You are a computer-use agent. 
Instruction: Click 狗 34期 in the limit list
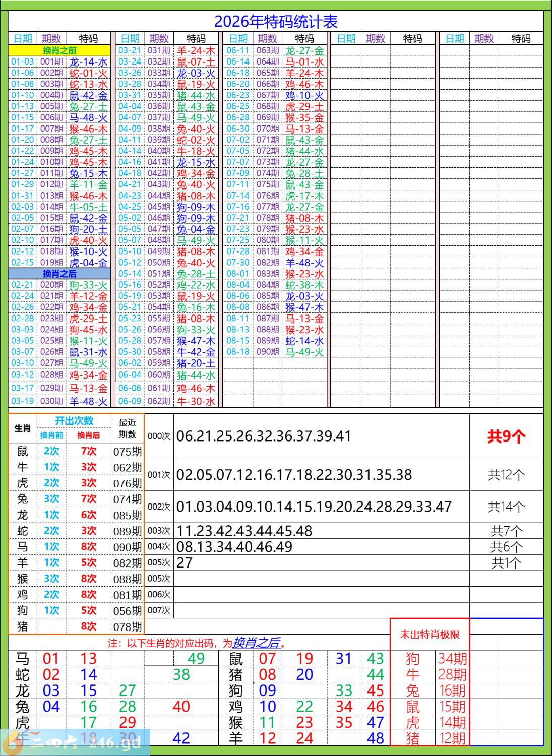[430, 658]
